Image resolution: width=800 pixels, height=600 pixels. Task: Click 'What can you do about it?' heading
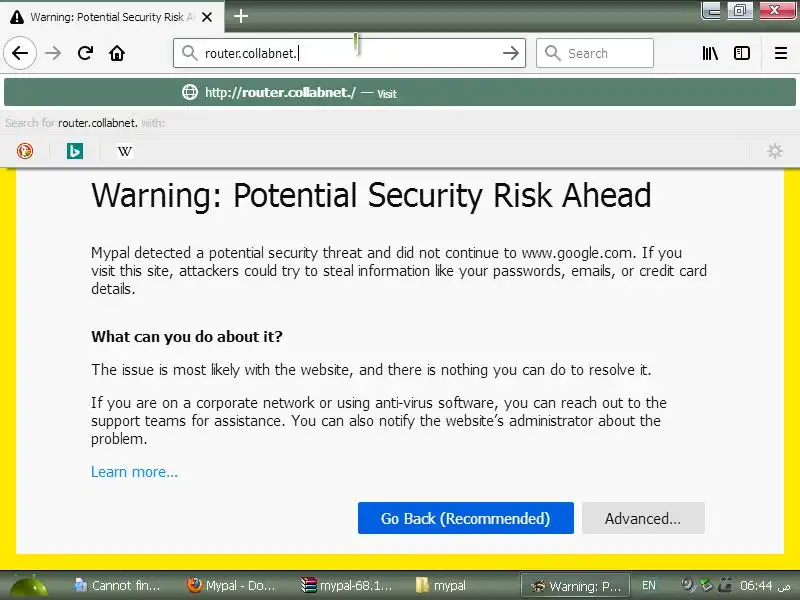click(187, 337)
